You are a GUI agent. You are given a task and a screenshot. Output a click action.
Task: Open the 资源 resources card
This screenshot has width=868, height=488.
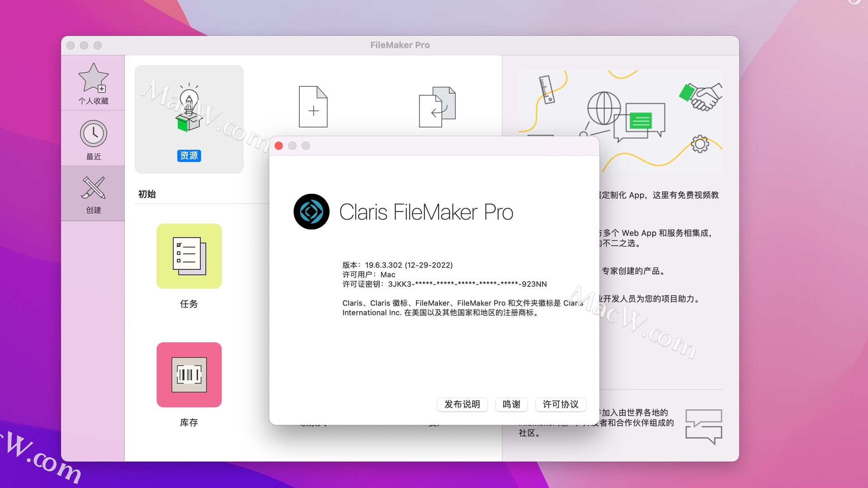(189, 119)
